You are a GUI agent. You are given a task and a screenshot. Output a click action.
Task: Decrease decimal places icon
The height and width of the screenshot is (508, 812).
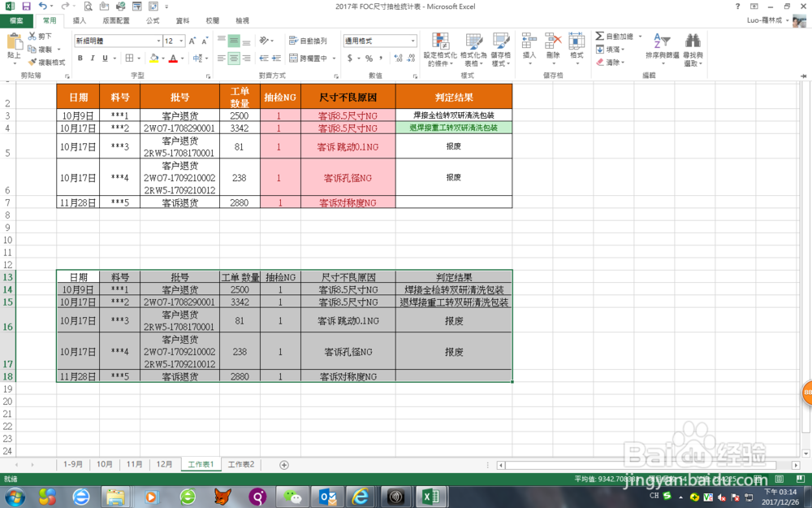click(x=411, y=58)
